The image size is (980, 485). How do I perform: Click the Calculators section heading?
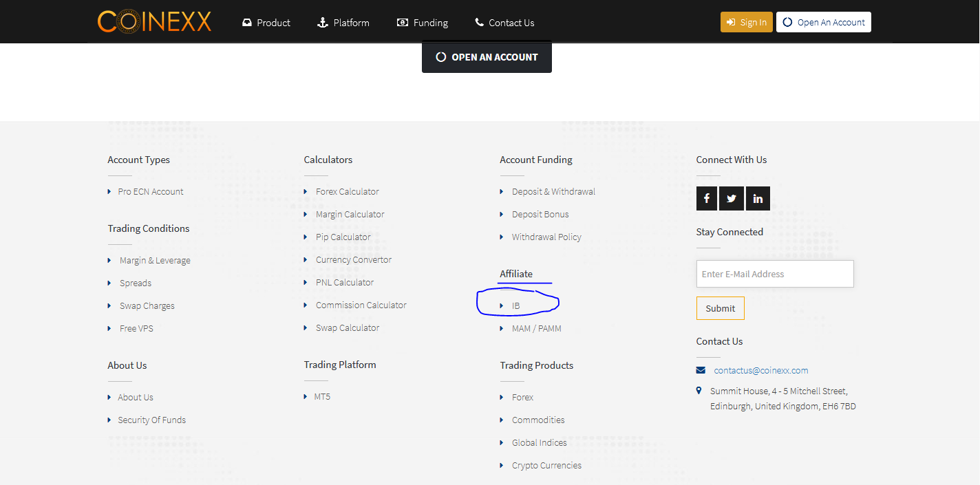[328, 160]
